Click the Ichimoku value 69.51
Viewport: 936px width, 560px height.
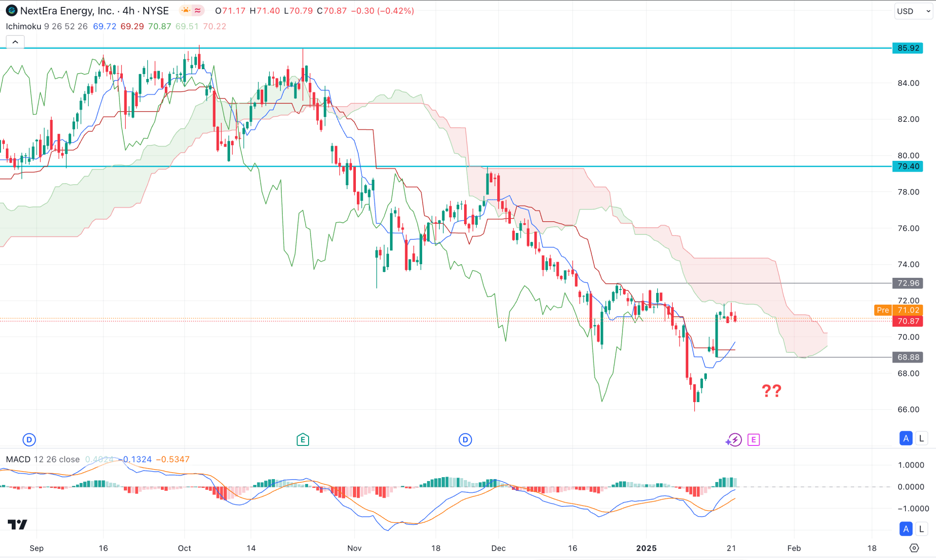point(187,26)
